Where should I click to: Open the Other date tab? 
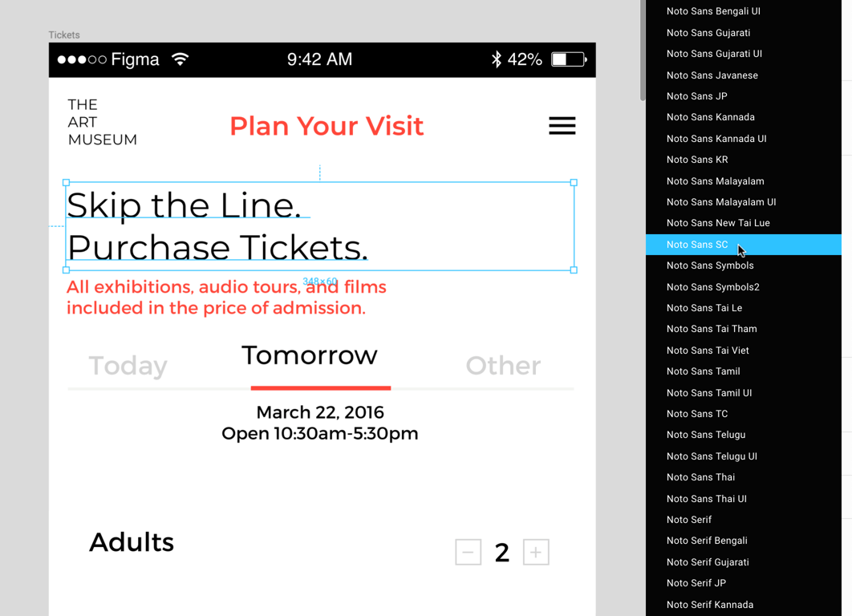click(x=503, y=366)
